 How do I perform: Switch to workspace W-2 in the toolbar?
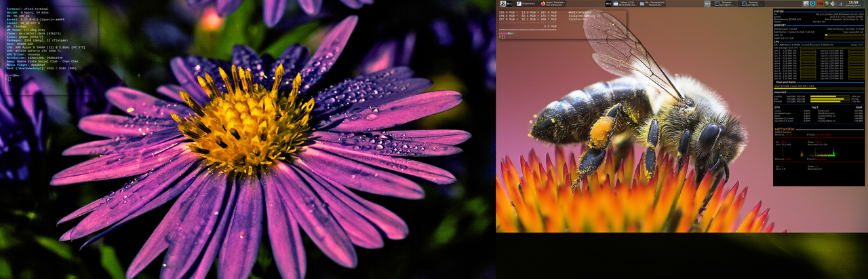click(608, 3)
